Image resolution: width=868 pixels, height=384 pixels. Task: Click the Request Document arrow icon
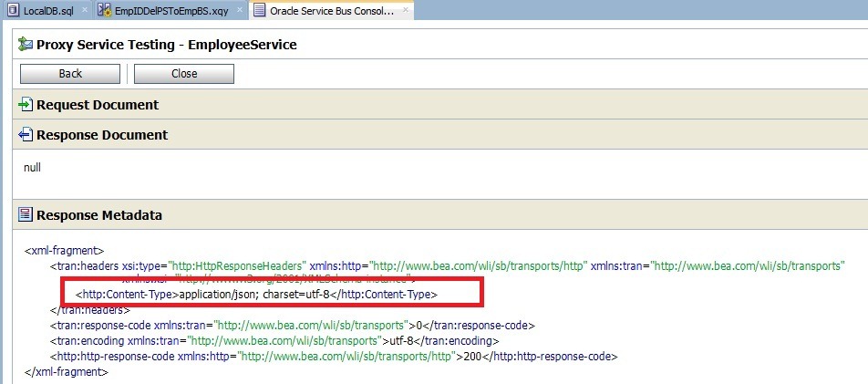click(x=26, y=105)
